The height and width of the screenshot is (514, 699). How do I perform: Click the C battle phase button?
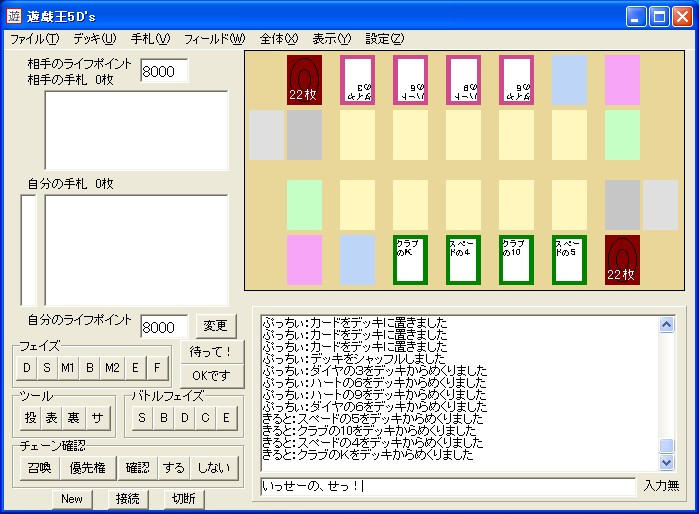(x=205, y=418)
